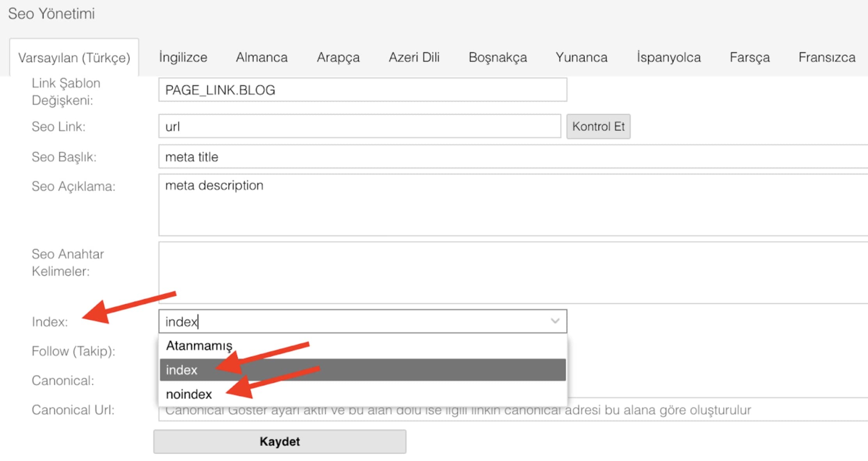
Task: Open the Farsça language tab
Action: [x=749, y=57]
